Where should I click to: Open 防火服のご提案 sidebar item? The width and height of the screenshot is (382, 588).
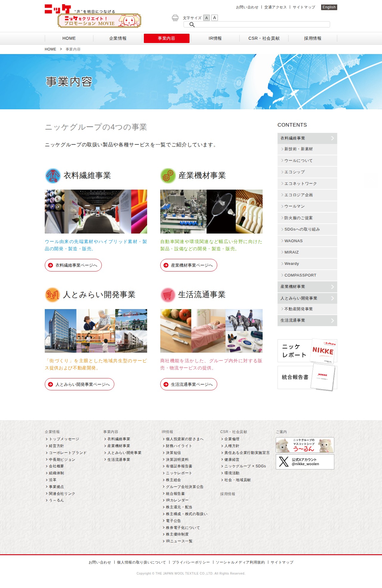click(307, 218)
